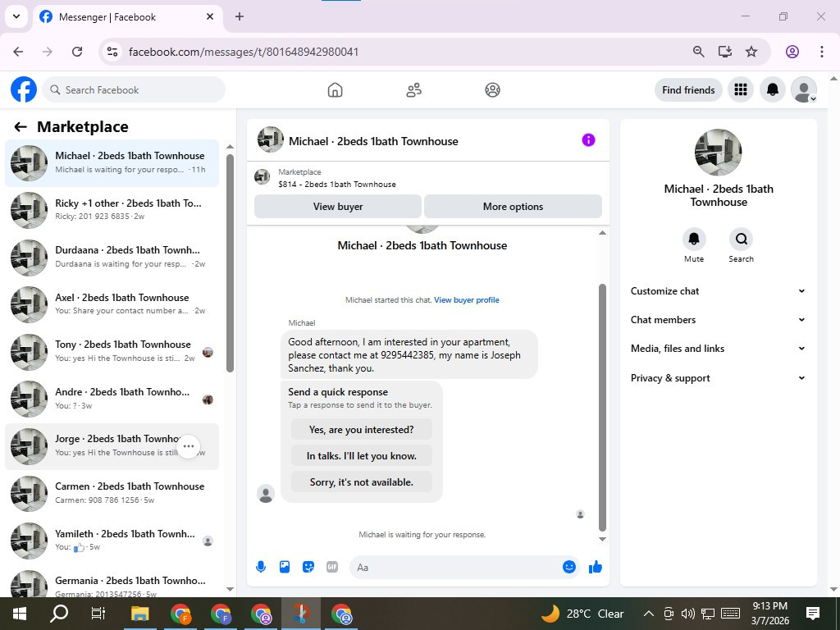Open conversation information purple icon
The width and height of the screenshot is (840, 630).
coord(588,140)
